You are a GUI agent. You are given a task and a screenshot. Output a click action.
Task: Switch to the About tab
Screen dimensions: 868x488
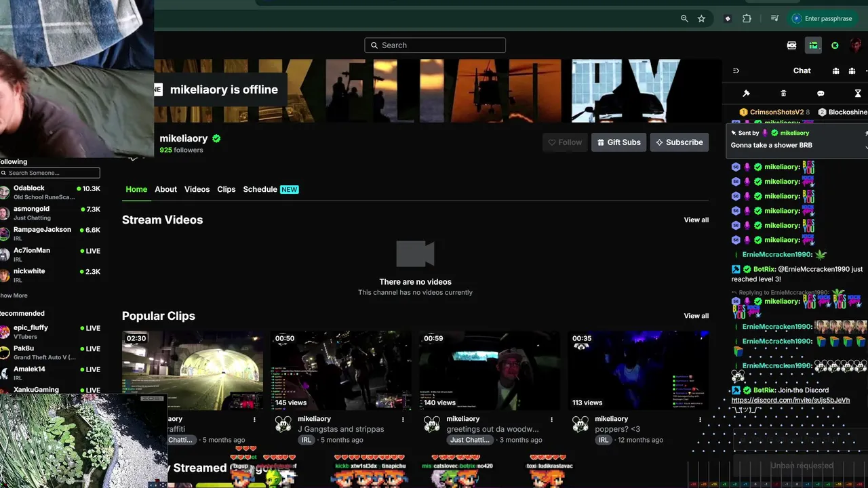pos(165,189)
